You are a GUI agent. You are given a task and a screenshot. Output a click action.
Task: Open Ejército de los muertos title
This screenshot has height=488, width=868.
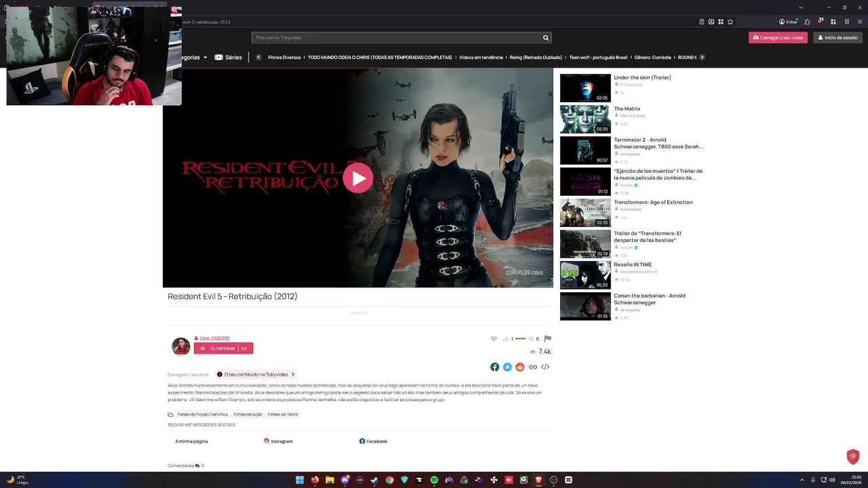658,174
